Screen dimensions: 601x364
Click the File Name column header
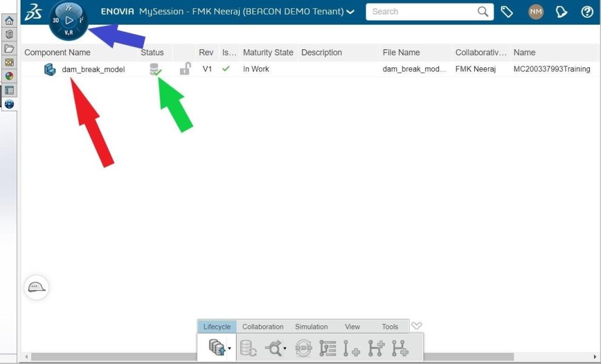pos(401,52)
